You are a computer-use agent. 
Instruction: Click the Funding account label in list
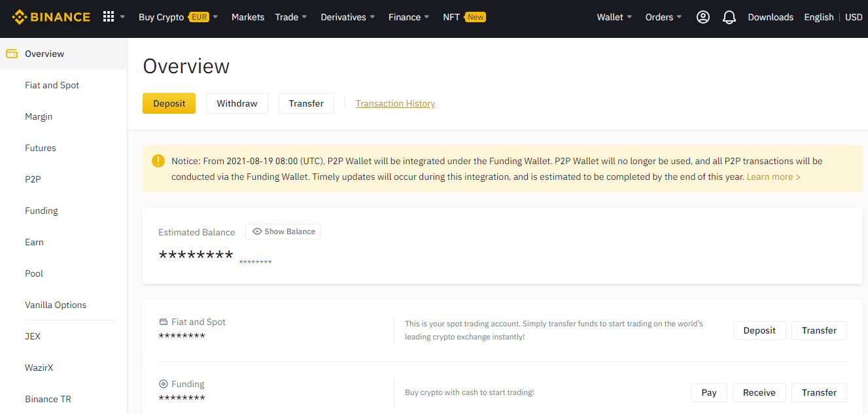(188, 384)
